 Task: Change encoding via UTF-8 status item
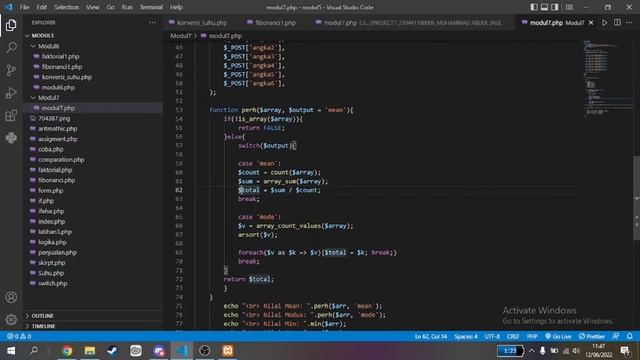(x=492, y=336)
